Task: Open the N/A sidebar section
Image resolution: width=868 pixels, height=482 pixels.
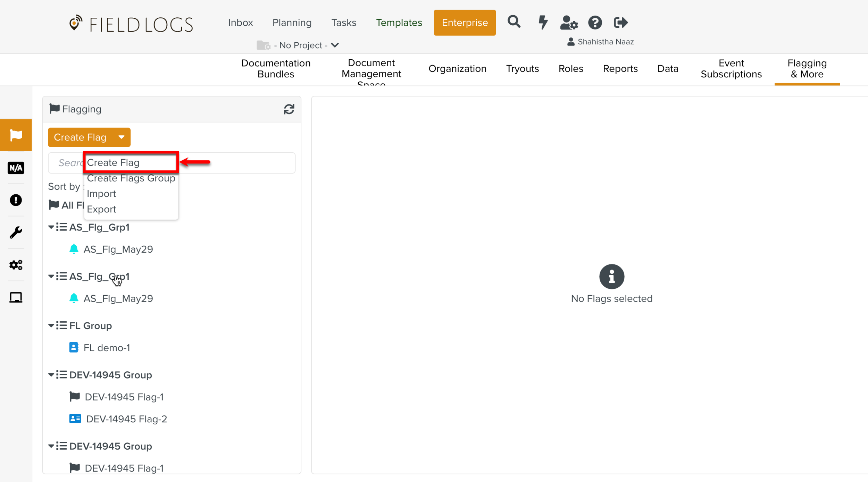Action: tap(16, 168)
